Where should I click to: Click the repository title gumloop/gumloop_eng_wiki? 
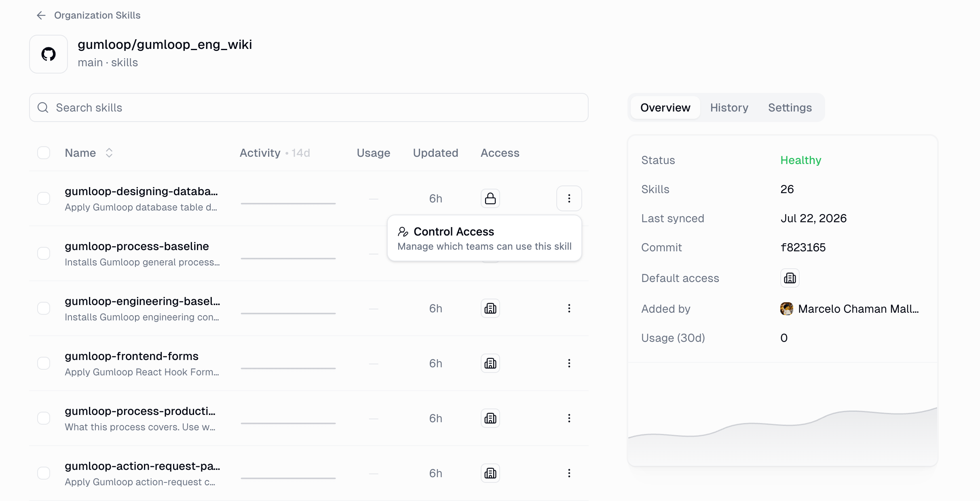[165, 44]
